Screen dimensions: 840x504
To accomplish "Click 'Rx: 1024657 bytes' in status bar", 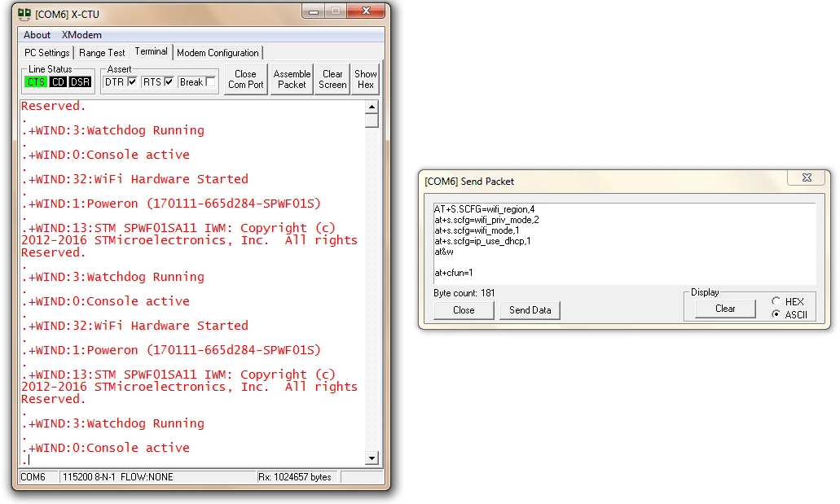I will [x=295, y=476].
